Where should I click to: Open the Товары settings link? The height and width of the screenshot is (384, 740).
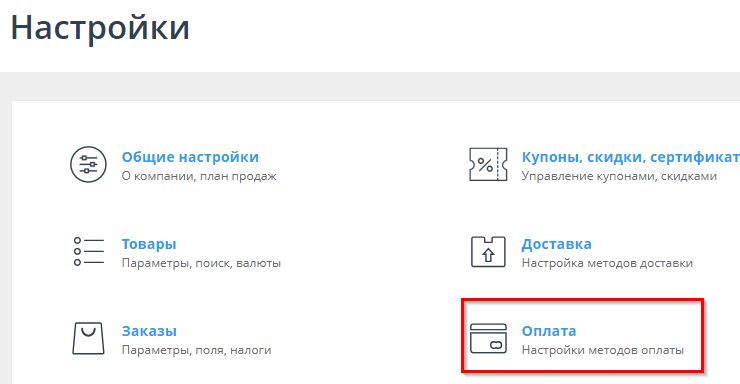coord(149,244)
